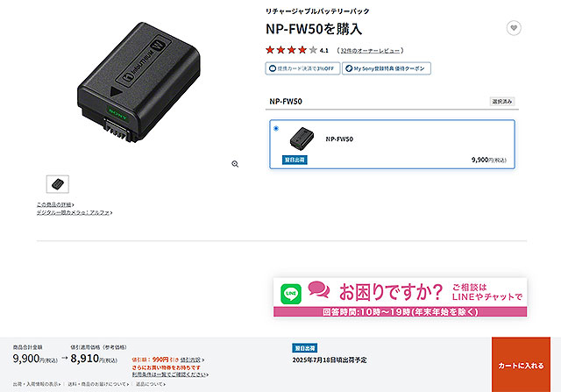Viewport: 561px width, 392px height.
Task: Expand 値引内訳 discount breakdown
Action: [192, 360]
